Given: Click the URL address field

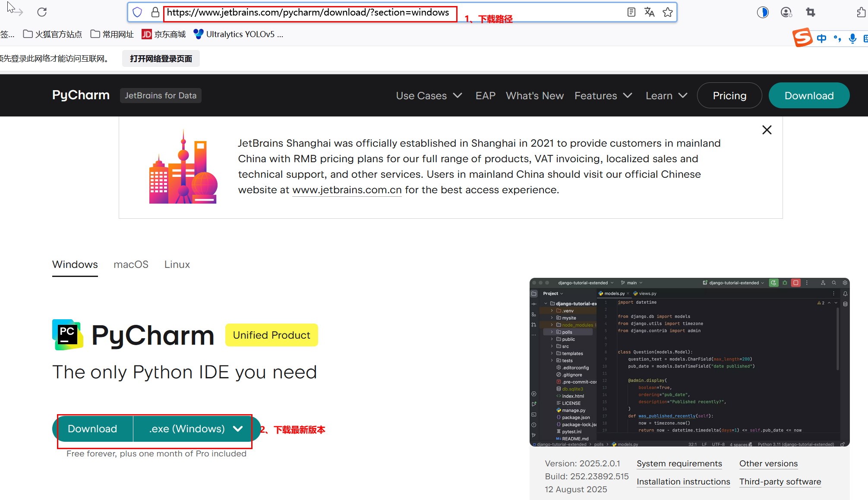Looking at the screenshot, I should coord(307,13).
